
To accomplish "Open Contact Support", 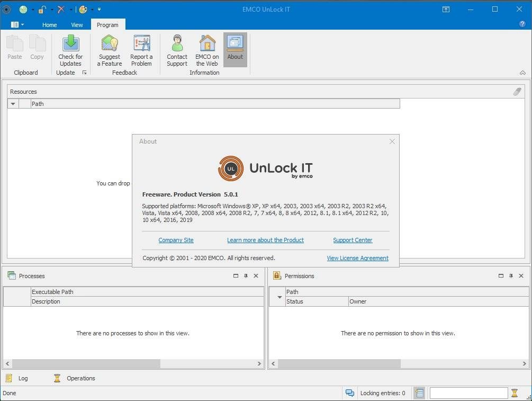I will [177, 50].
